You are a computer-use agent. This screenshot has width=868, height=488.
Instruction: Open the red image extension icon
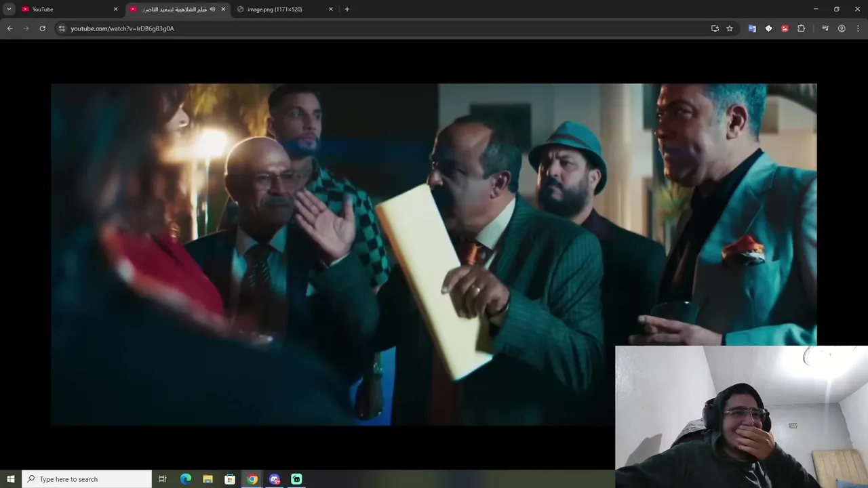(x=785, y=28)
